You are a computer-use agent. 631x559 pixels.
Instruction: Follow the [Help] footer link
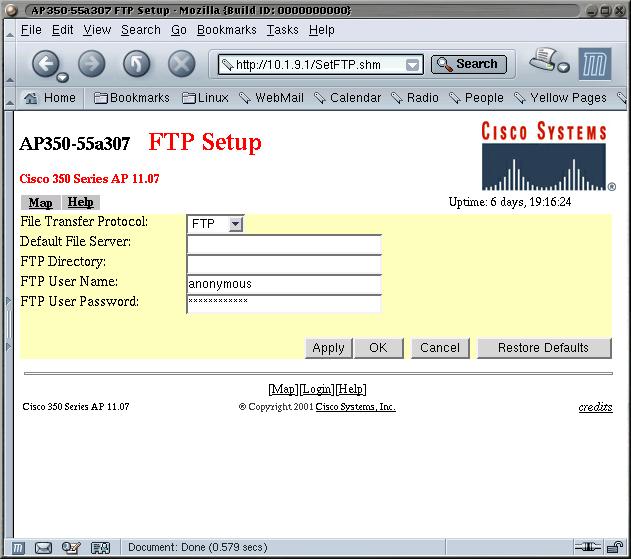(351, 389)
